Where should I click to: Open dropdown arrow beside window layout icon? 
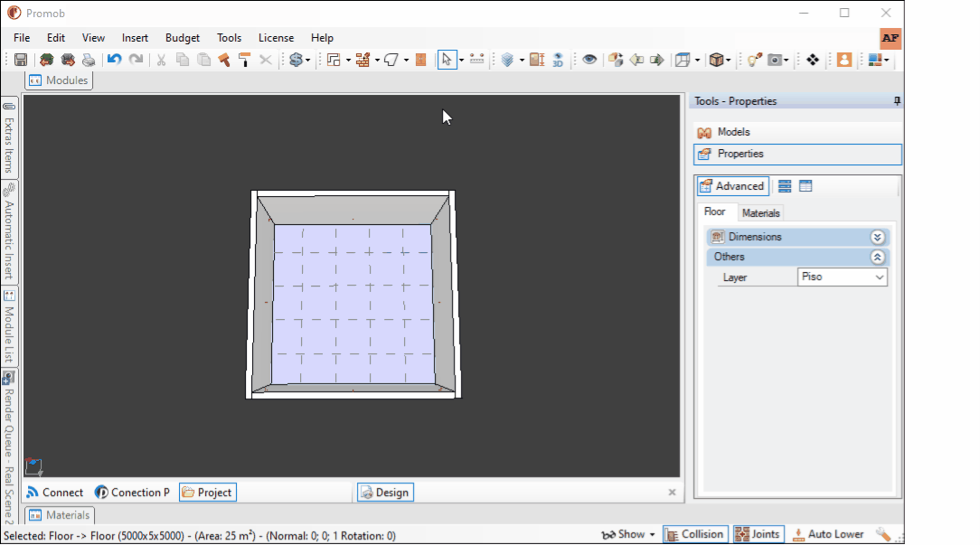tap(888, 60)
